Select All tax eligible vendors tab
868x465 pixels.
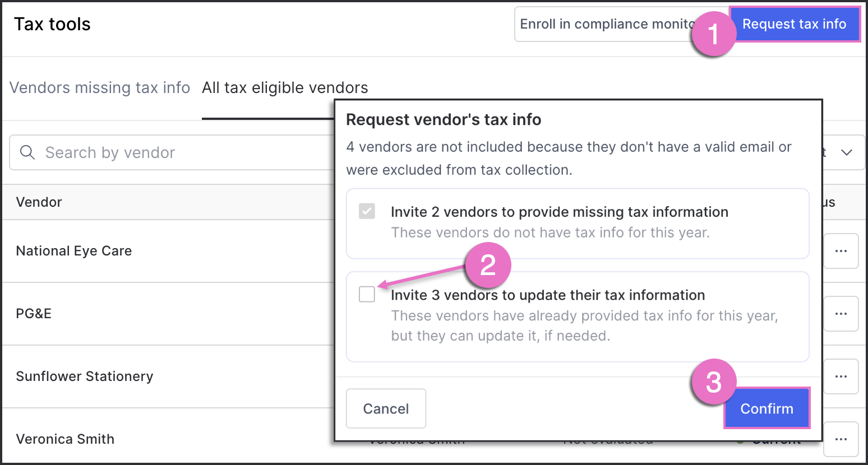(285, 88)
